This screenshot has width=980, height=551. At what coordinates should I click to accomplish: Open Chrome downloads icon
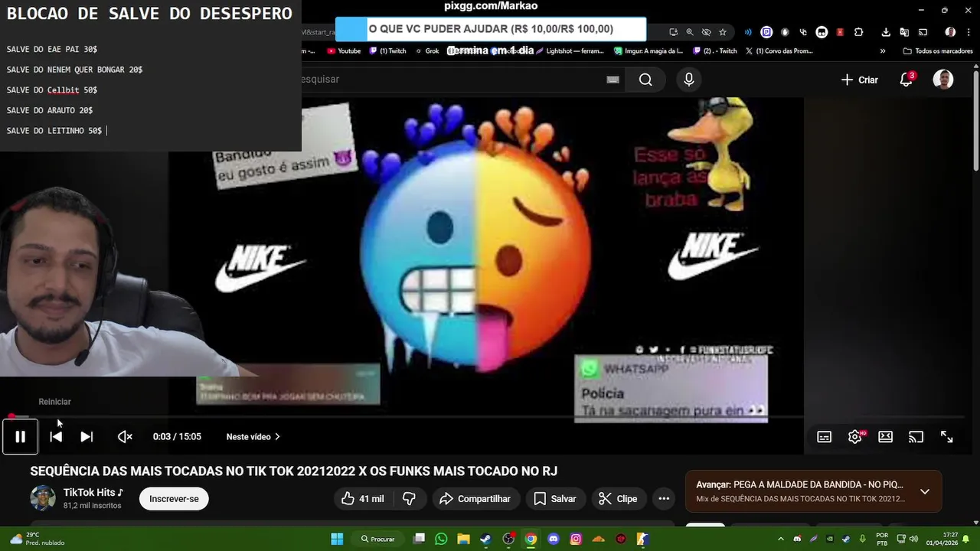point(886,32)
